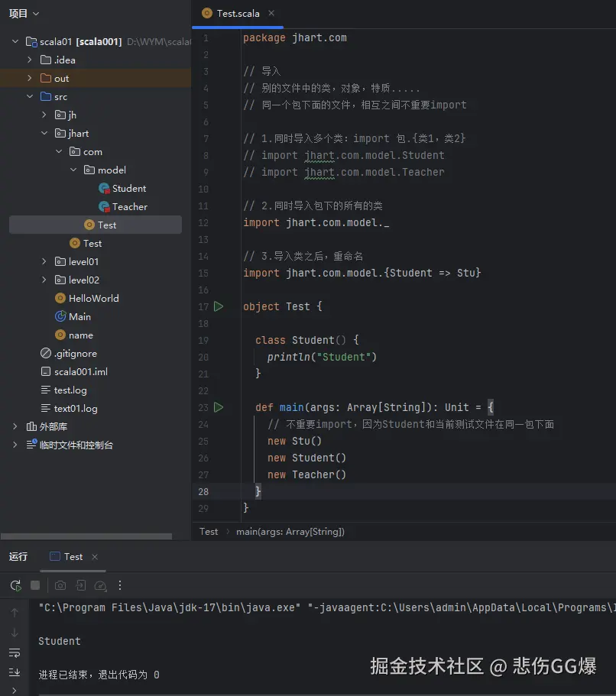Close the Test.scala editor tab
This screenshot has height=696, width=616.
pos(271,13)
